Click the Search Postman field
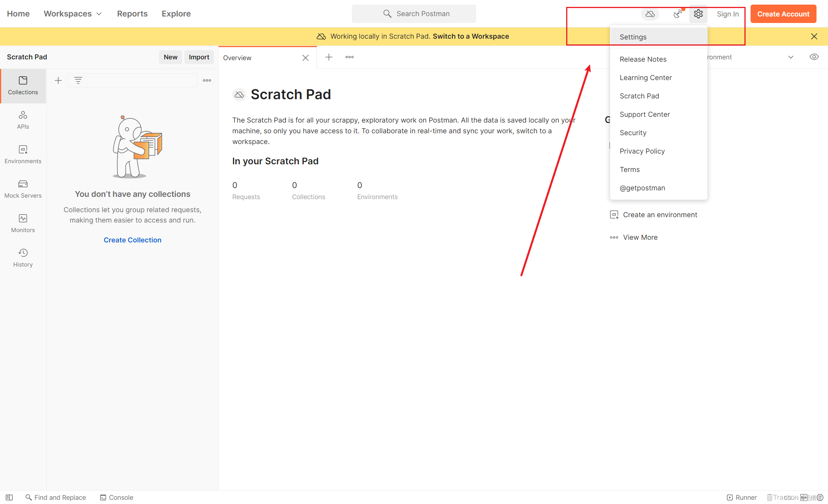Viewport: 828px width, 504px height. 414,14
